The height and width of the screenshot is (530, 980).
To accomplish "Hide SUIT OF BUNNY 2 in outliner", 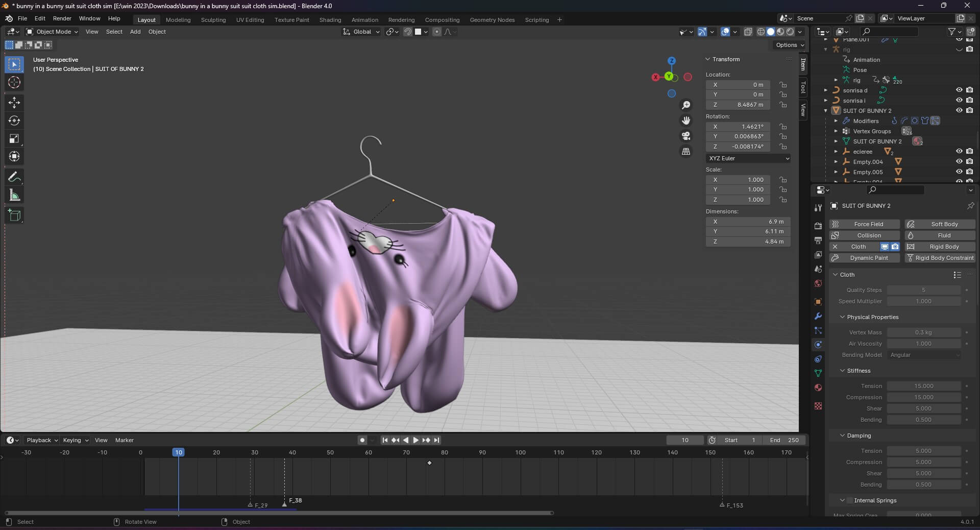I will click(959, 111).
